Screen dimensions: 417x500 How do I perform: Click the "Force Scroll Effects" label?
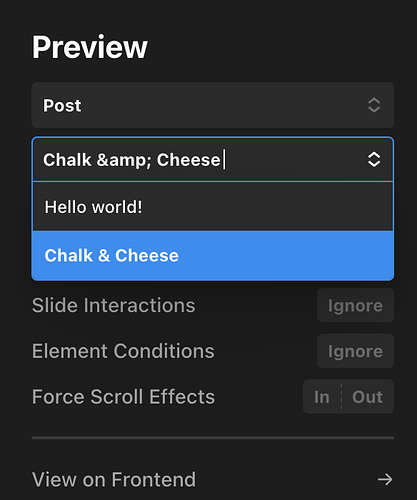tap(123, 397)
